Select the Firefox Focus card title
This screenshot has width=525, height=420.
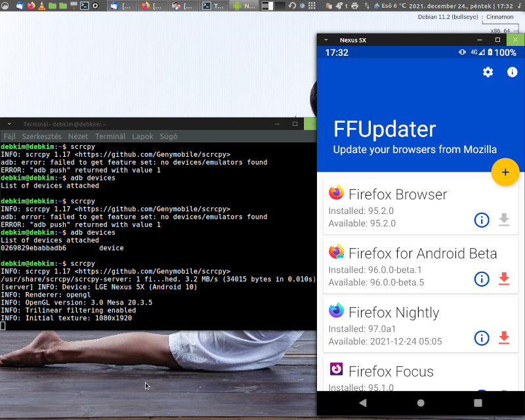pos(391,371)
